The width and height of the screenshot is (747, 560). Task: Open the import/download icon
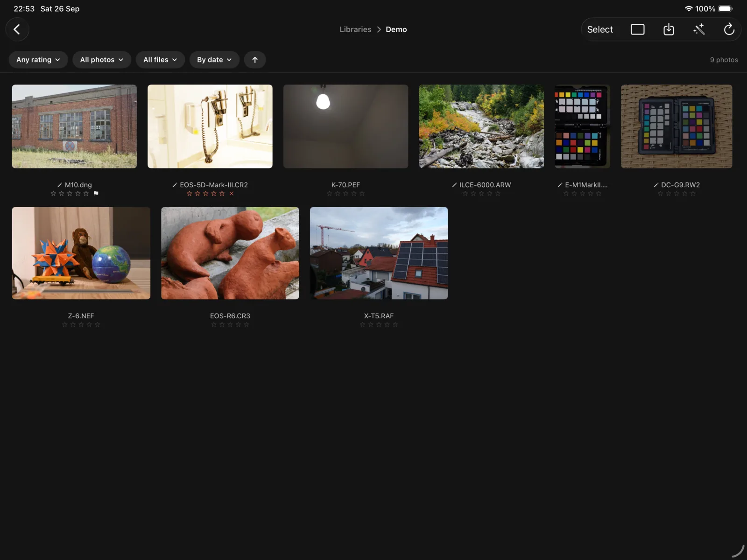[669, 29]
